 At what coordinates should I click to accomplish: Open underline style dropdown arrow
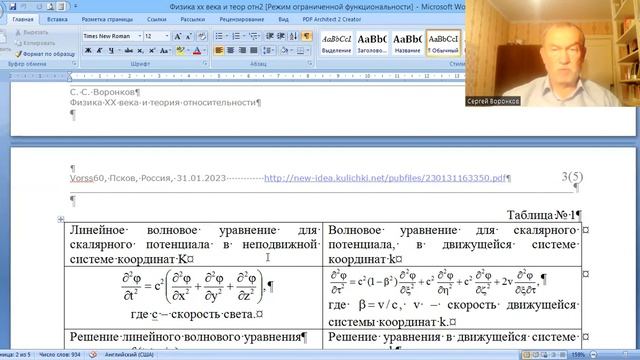(x=119, y=51)
